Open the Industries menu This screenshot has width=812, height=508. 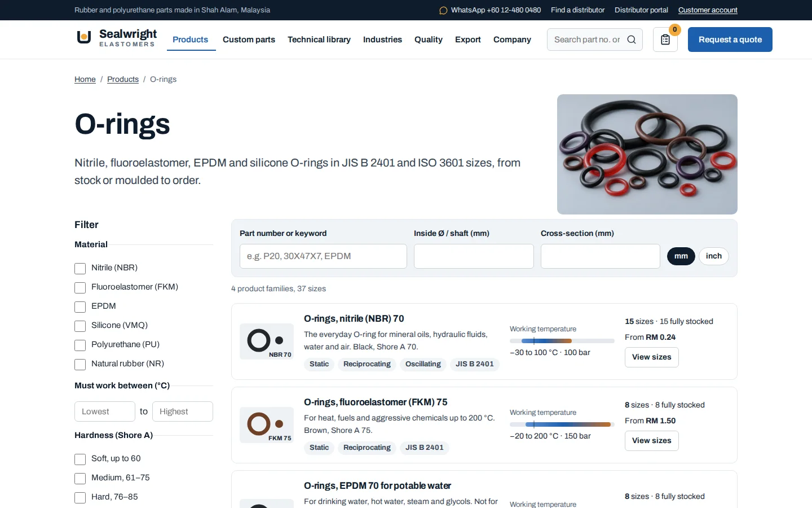(382, 40)
